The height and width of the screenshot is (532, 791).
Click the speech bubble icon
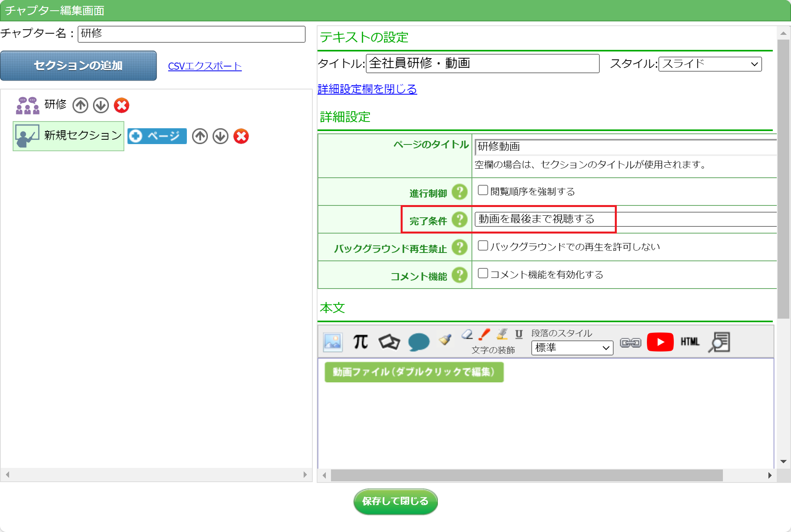[x=418, y=342]
